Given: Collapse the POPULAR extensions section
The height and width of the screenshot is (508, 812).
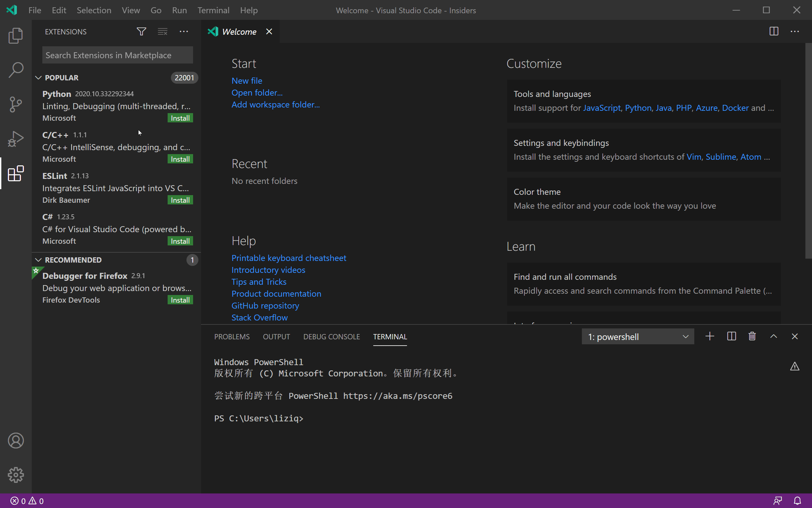Looking at the screenshot, I should pyautogui.click(x=39, y=78).
